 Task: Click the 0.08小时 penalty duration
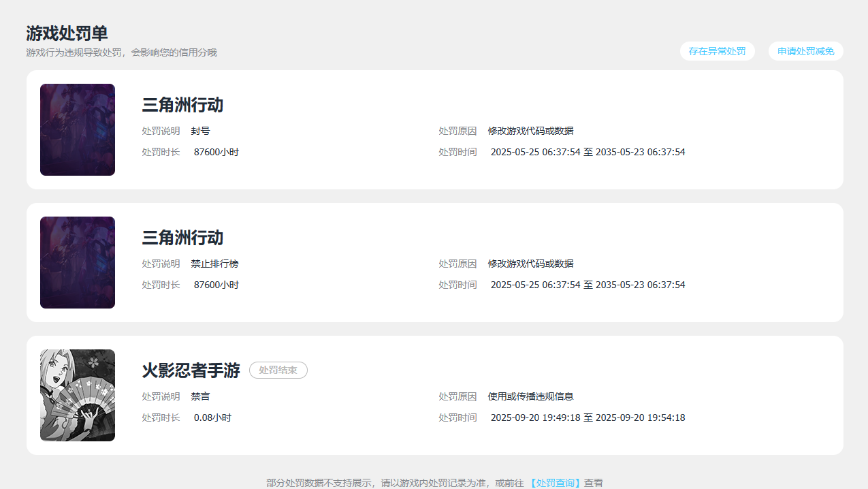(212, 417)
